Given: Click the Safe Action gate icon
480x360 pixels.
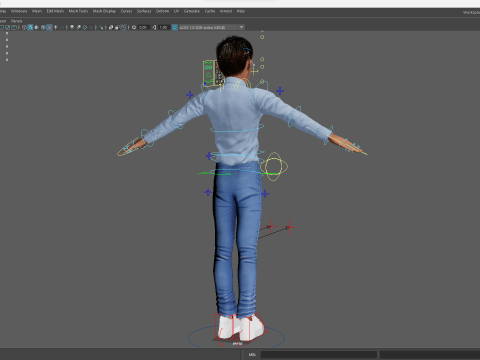Looking at the screenshot, I should point(7,27).
